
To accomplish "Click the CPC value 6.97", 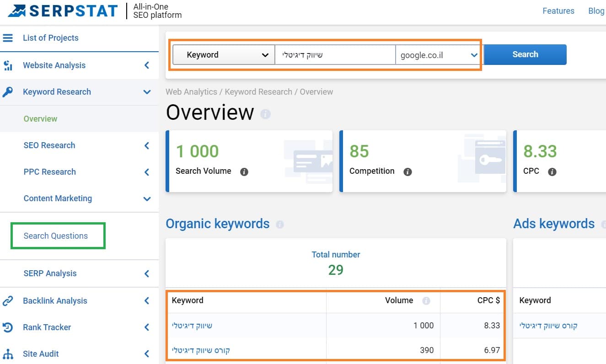I will (492, 350).
